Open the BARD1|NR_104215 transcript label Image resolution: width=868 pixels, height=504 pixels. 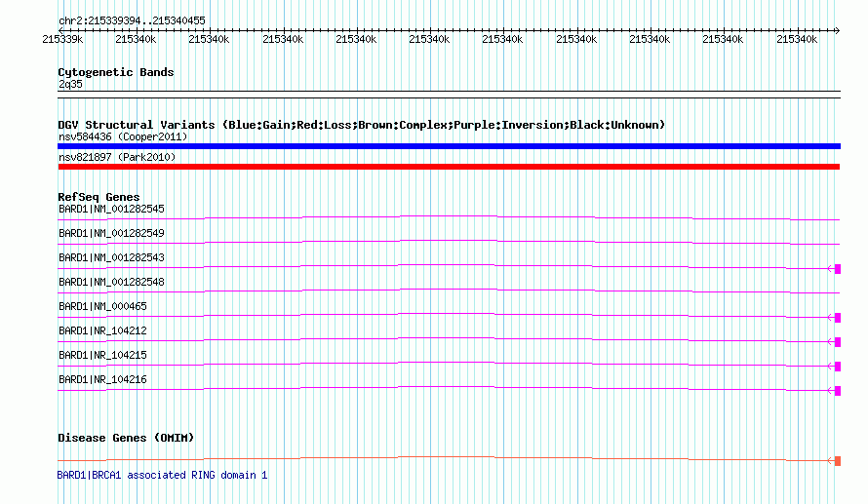coord(102,355)
